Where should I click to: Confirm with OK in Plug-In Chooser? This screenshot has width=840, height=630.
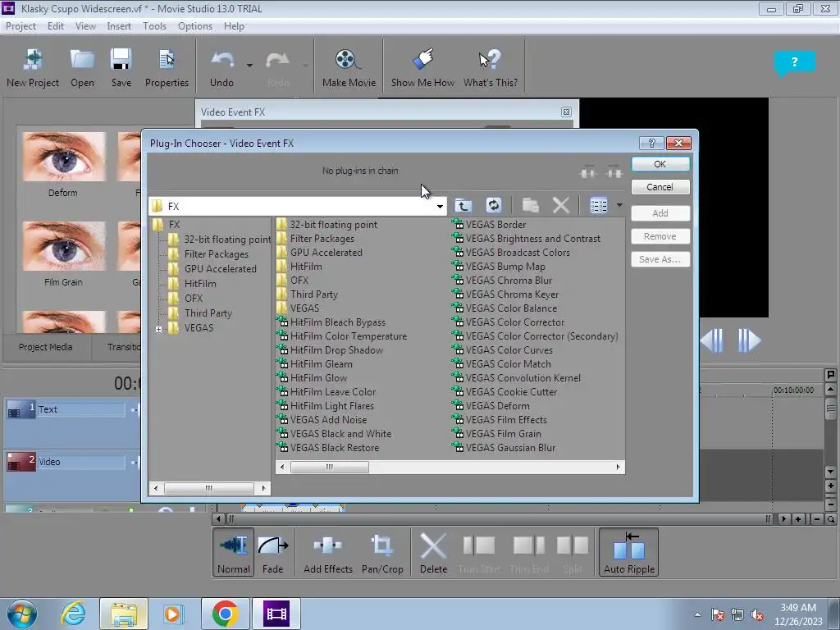(x=660, y=164)
